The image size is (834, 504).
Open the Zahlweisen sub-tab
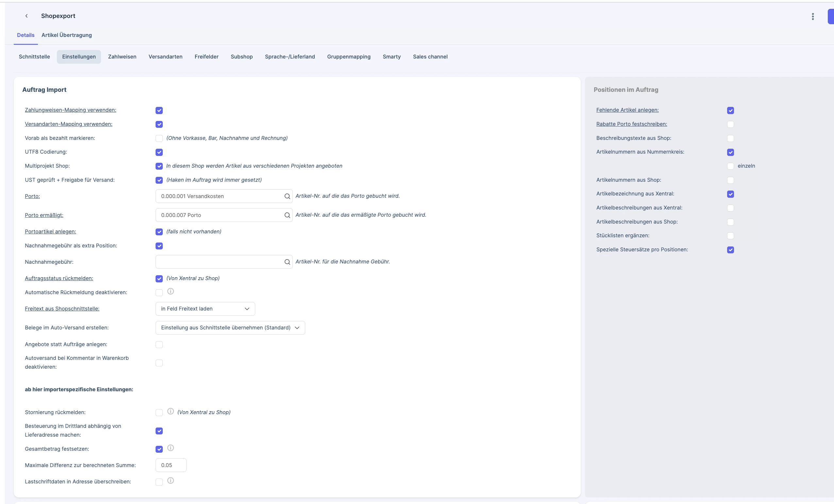[122, 57]
